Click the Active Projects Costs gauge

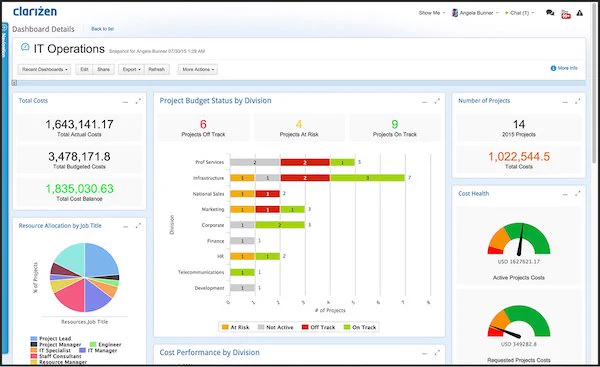click(x=518, y=239)
